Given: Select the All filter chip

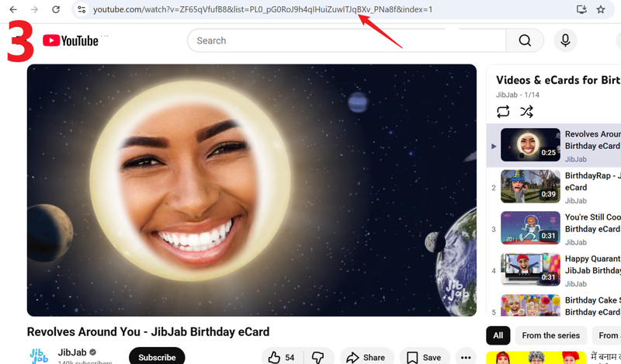Looking at the screenshot, I should pyautogui.click(x=498, y=335).
